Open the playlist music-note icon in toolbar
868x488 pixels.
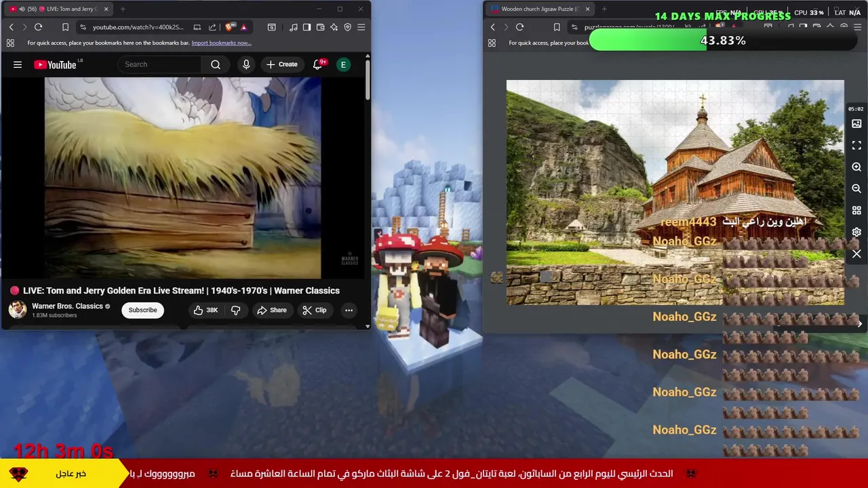coord(293,27)
